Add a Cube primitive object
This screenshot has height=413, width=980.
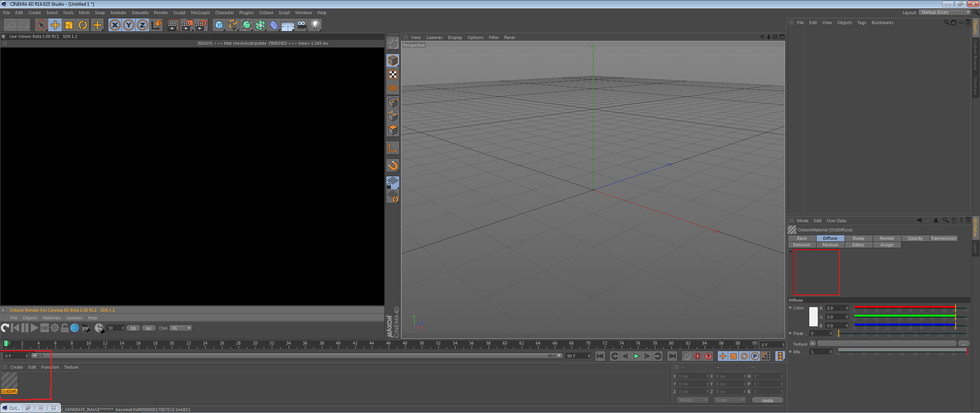click(219, 25)
